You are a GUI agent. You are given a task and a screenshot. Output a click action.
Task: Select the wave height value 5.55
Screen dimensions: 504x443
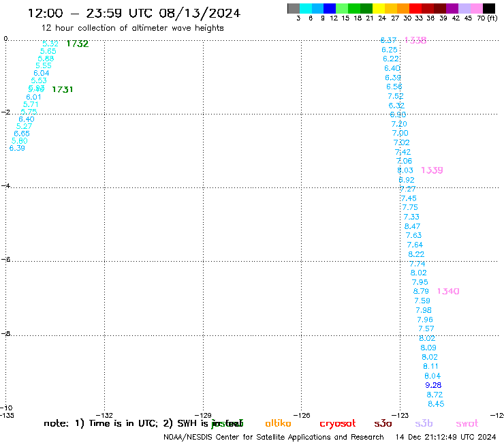tap(44, 65)
